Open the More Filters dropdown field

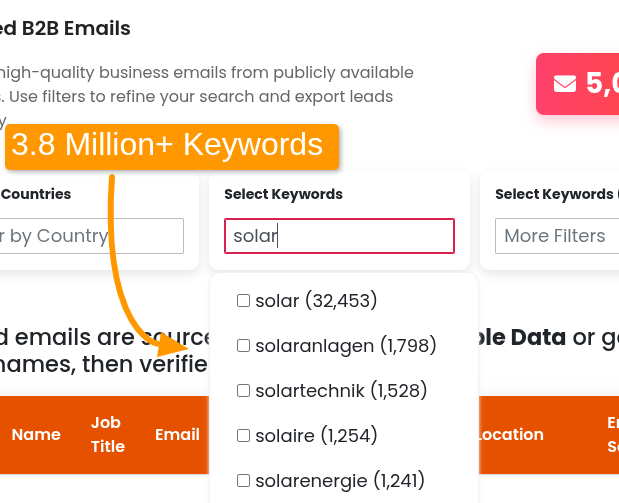(x=556, y=236)
